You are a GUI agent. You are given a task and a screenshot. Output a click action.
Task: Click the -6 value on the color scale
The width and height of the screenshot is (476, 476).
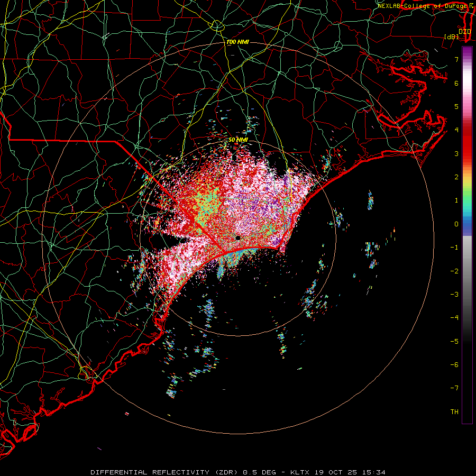point(454,364)
